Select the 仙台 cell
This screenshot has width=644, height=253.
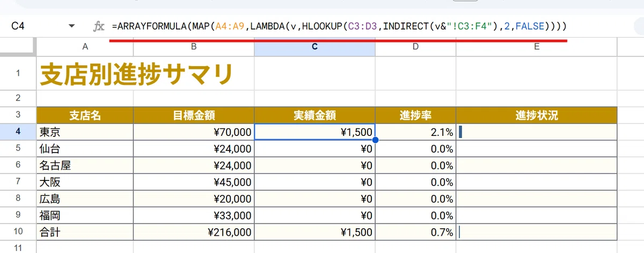tap(85, 148)
